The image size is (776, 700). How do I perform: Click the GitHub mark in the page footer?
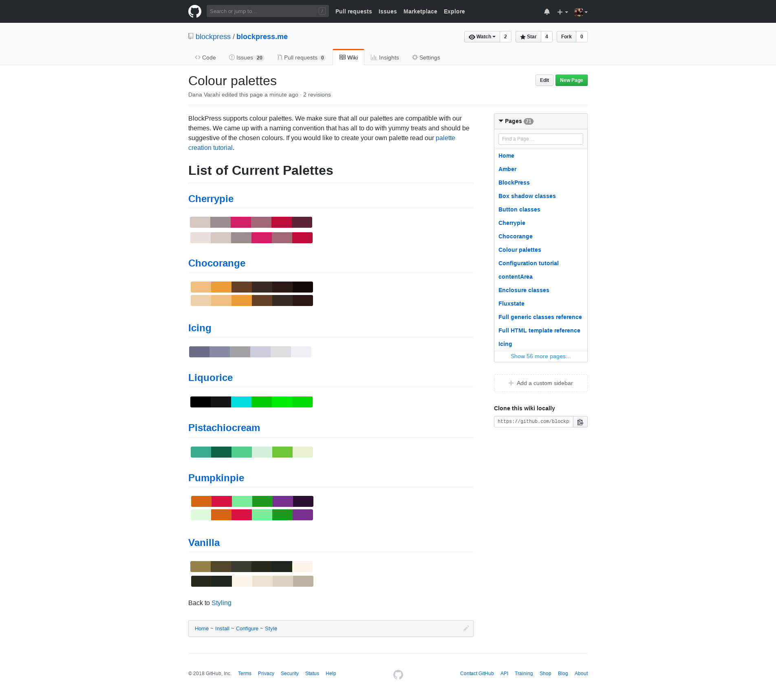[398, 675]
